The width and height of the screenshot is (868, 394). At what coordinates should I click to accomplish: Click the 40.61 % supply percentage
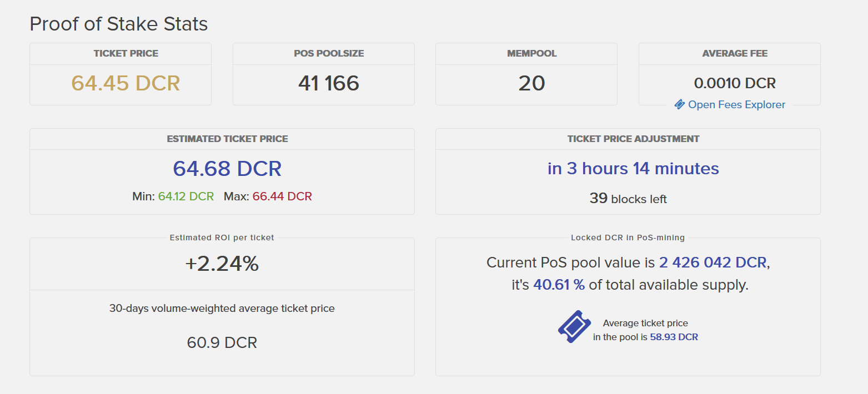(x=559, y=285)
